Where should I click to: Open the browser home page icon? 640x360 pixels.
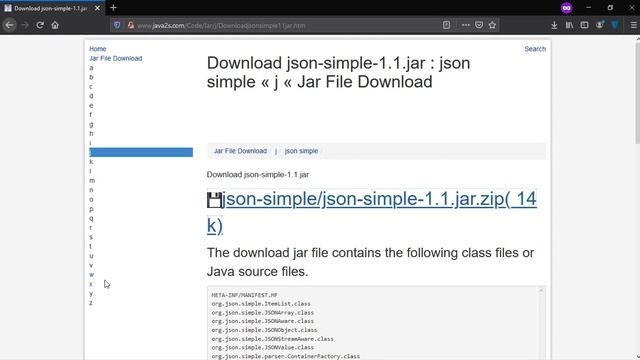[x=55, y=25]
